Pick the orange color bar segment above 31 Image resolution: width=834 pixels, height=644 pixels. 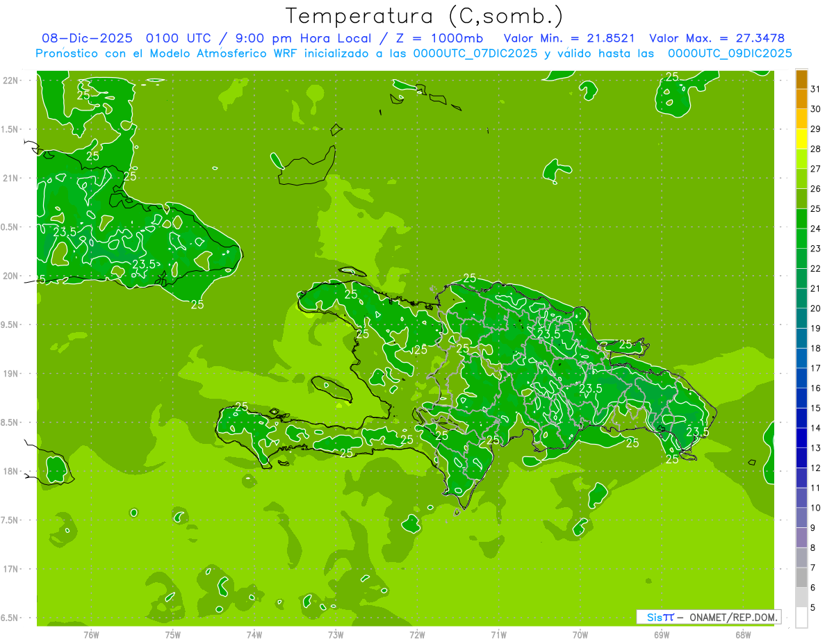point(801,79)
